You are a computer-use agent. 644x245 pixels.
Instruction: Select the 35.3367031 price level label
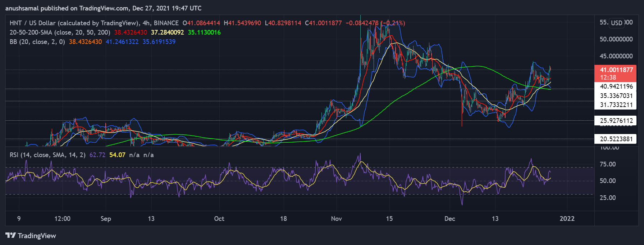pyautogui.click(x=616, y=96)
